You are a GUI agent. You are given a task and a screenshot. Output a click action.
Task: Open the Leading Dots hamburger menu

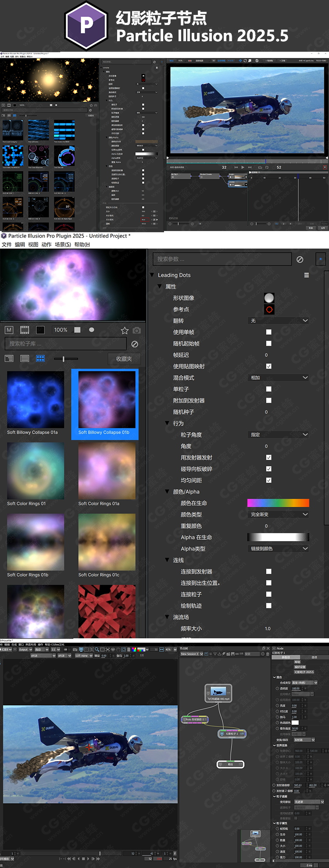pos(307,275)
